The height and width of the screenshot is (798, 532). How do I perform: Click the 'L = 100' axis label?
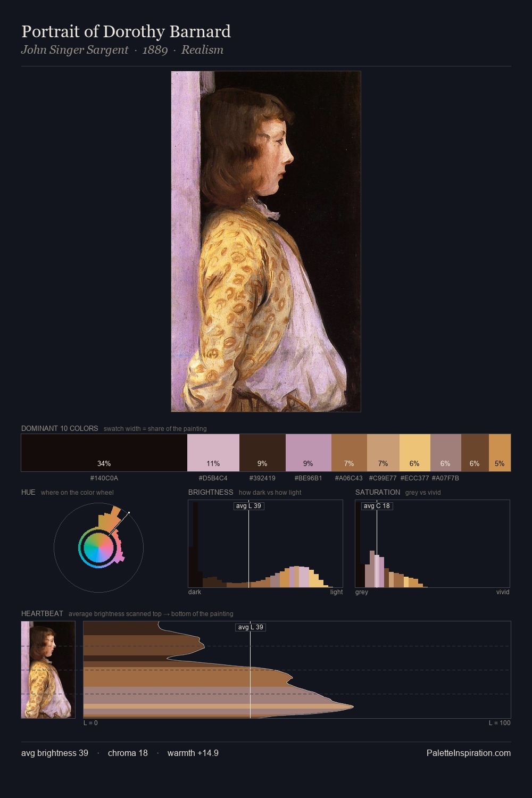click(x=500, y=723)
